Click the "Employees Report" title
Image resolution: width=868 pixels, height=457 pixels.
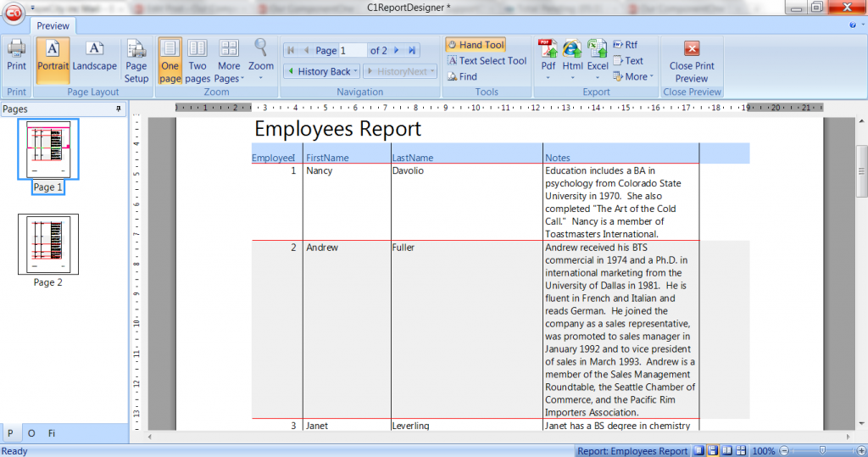point(337,129)
